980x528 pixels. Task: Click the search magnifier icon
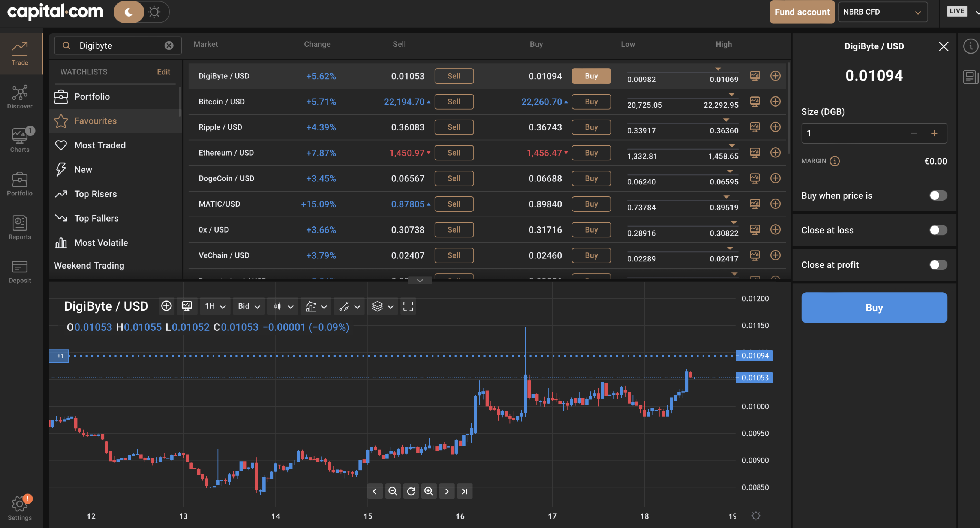[66, 46]
